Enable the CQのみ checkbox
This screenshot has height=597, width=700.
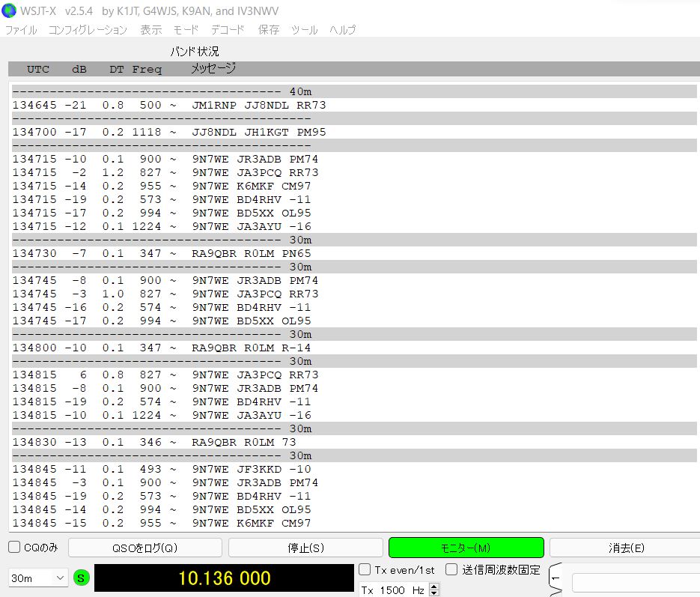click(x=14, y=548)
